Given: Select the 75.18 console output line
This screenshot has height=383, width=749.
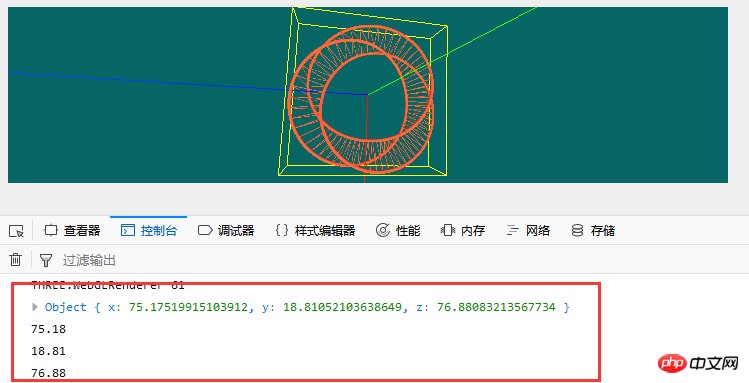Looking at the screenshot, I should (49, 329).
